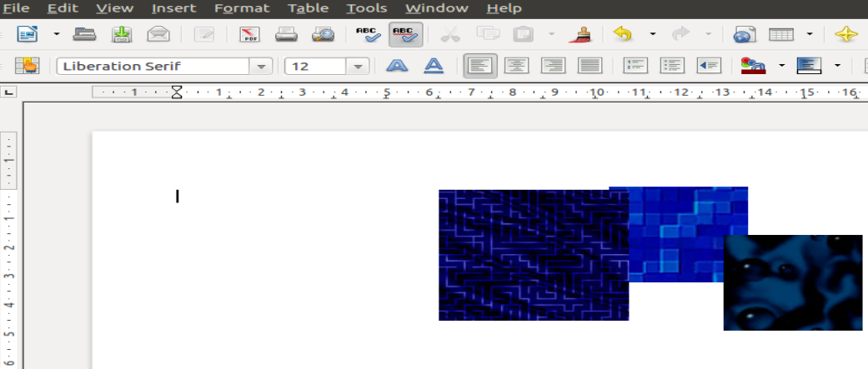This screenshot has width=868, height=369.
Task: Click the Redo arrow icon
Action: pyautogui.click(x=680, y=34)
